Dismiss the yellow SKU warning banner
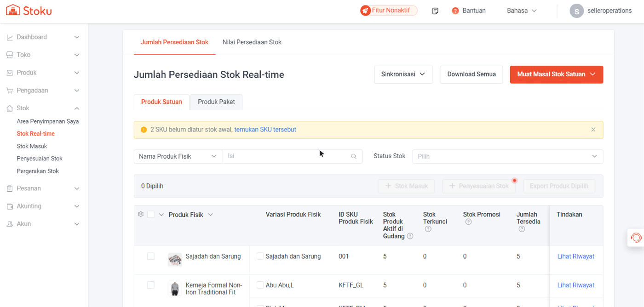 (593, 130)
